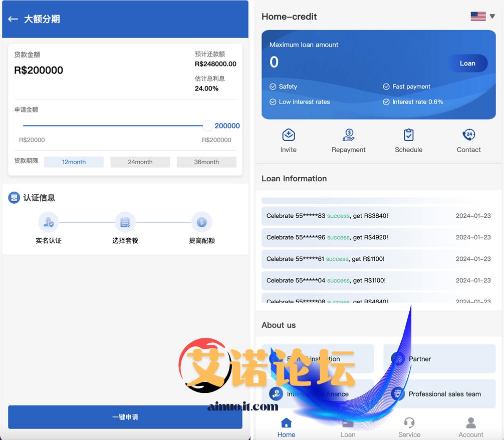Select the 12month loan term

[x=74, y=162]
